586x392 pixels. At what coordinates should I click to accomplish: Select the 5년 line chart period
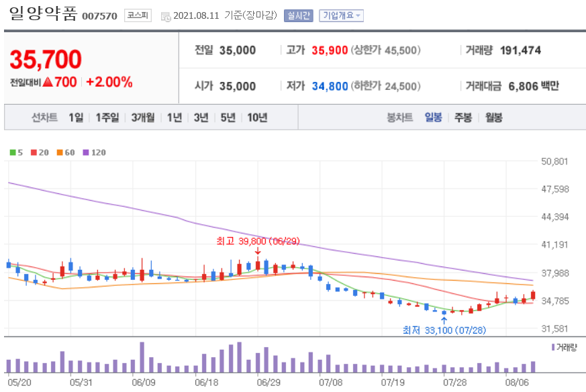click(228, 117)
